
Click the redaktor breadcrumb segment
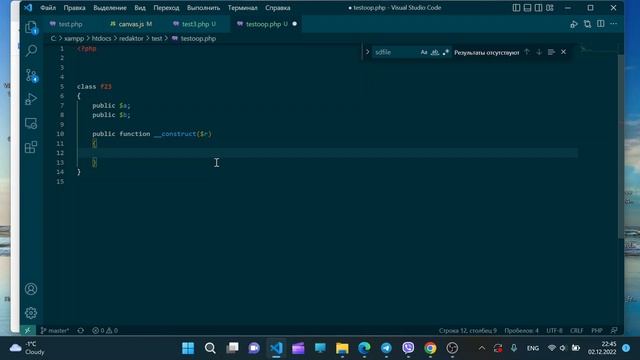click(131, 38)
